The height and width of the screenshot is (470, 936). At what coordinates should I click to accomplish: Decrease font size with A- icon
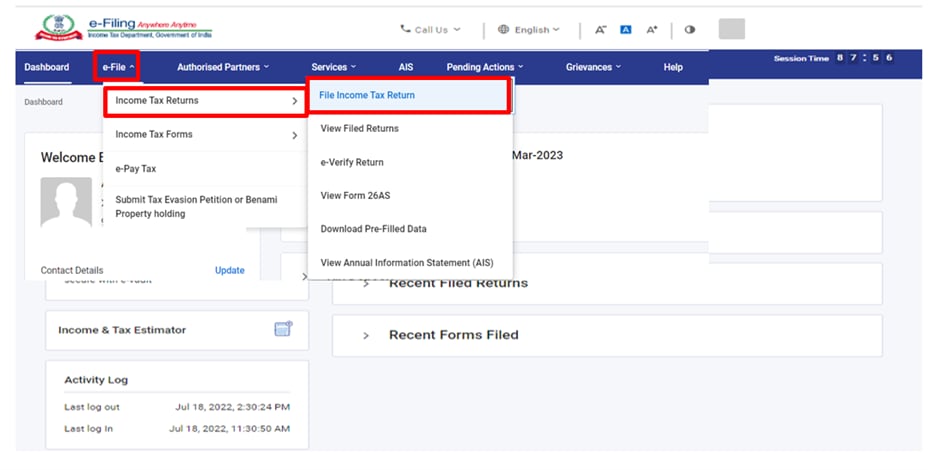(601, 30)
